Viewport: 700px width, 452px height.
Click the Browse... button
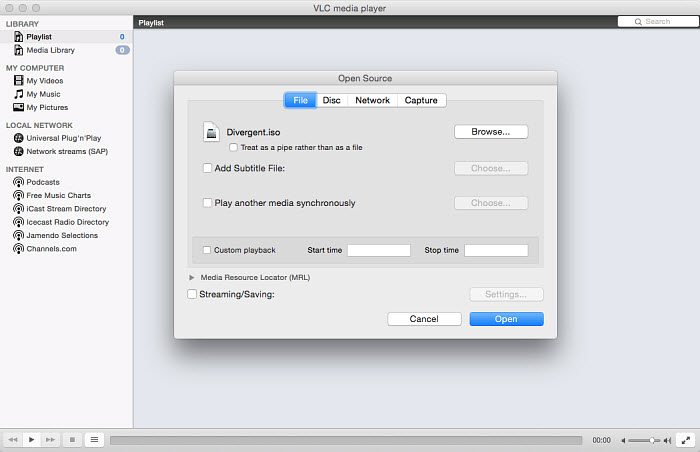coord(491,132)
